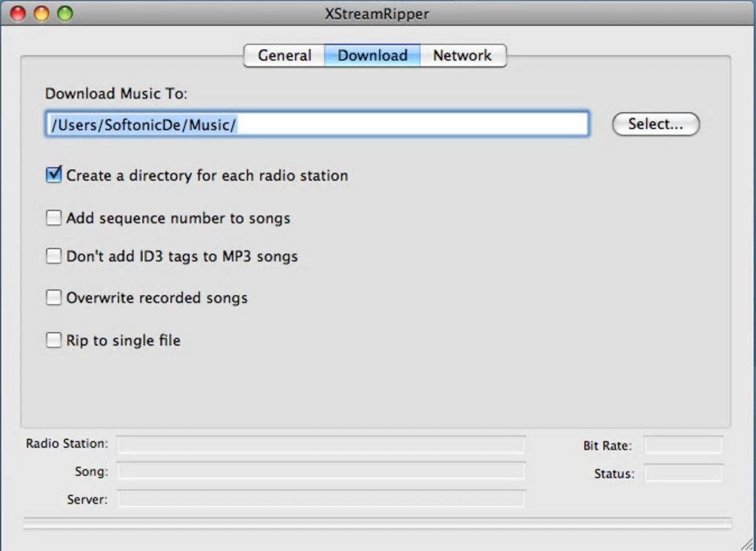Open the Download tab

(372, 56)
